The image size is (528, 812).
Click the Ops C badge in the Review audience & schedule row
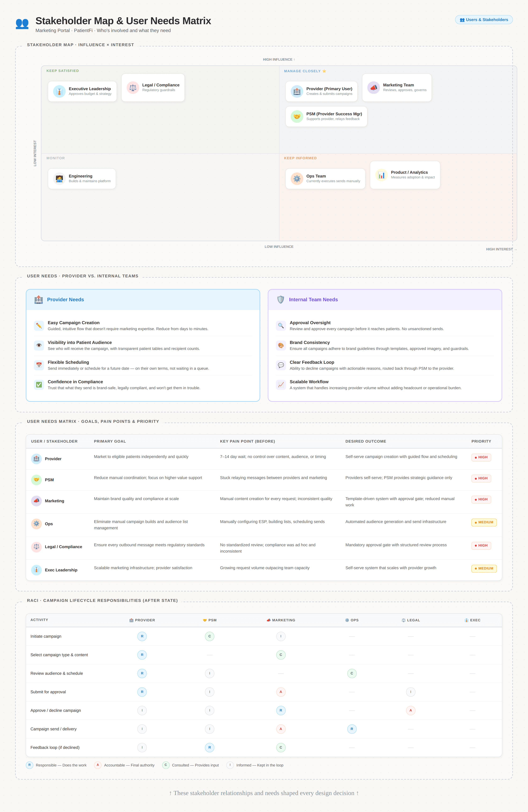352,673
